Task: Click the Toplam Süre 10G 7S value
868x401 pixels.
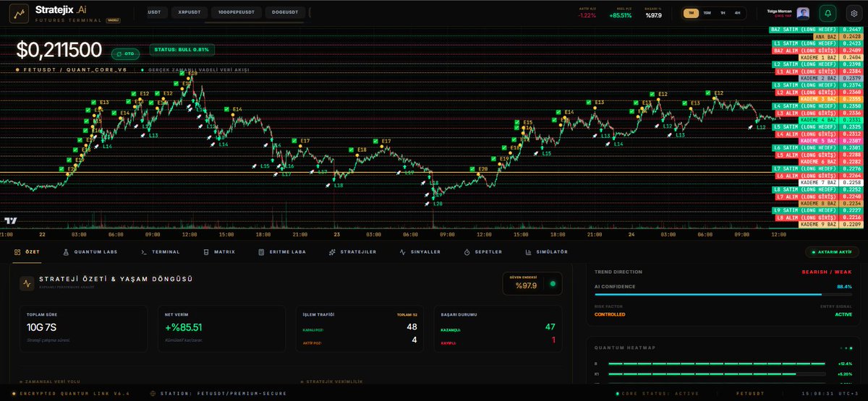Action: 42,327
